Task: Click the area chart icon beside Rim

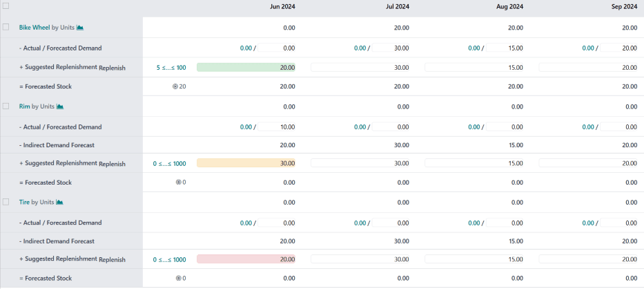Action: point(60,106)
